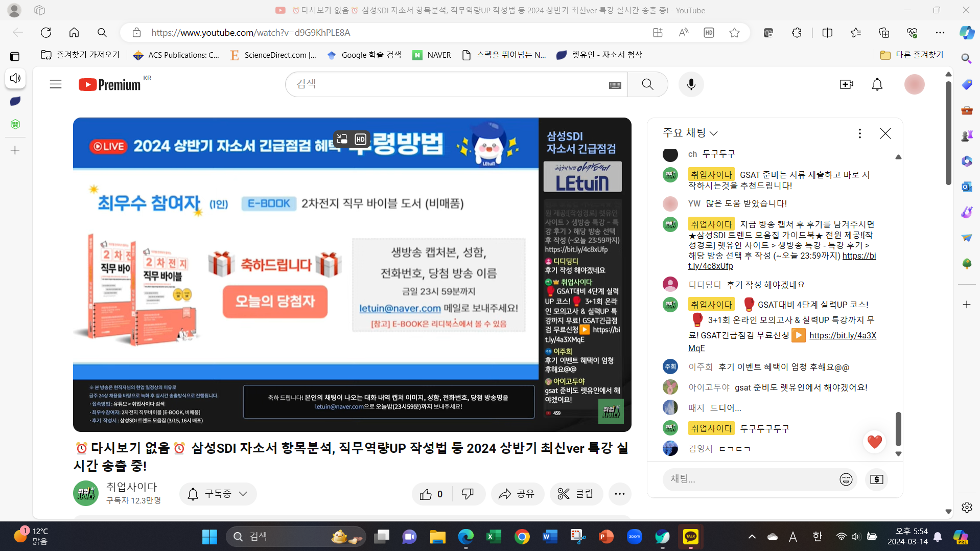
Task: Click the Super Chat dollar icon
Action: coord(876,479)
